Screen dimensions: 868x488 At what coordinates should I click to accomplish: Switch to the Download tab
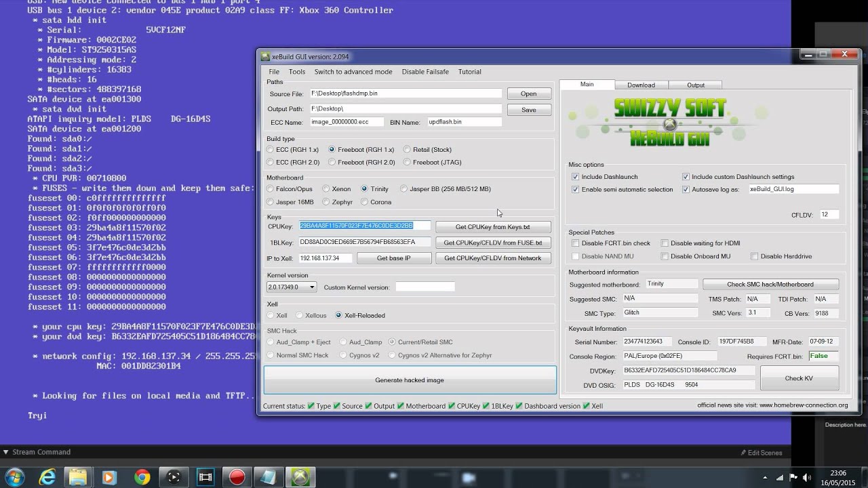point(641,85)
